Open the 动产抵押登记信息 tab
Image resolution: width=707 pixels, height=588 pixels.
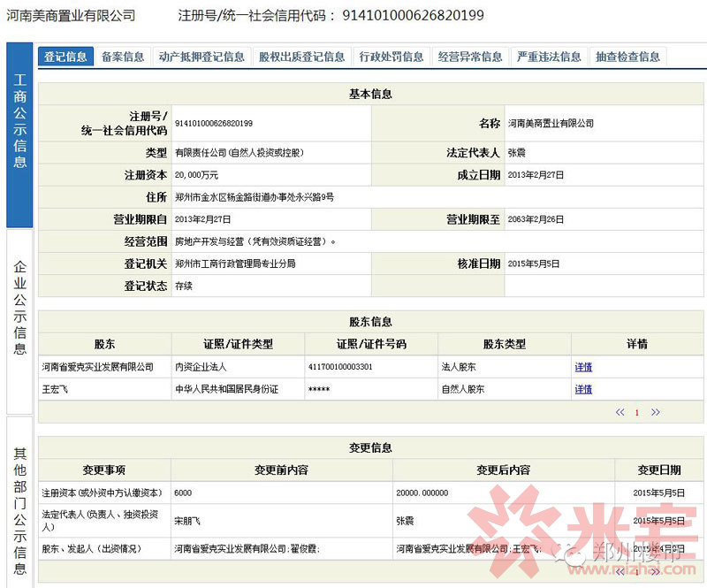(x=201, y=57)
